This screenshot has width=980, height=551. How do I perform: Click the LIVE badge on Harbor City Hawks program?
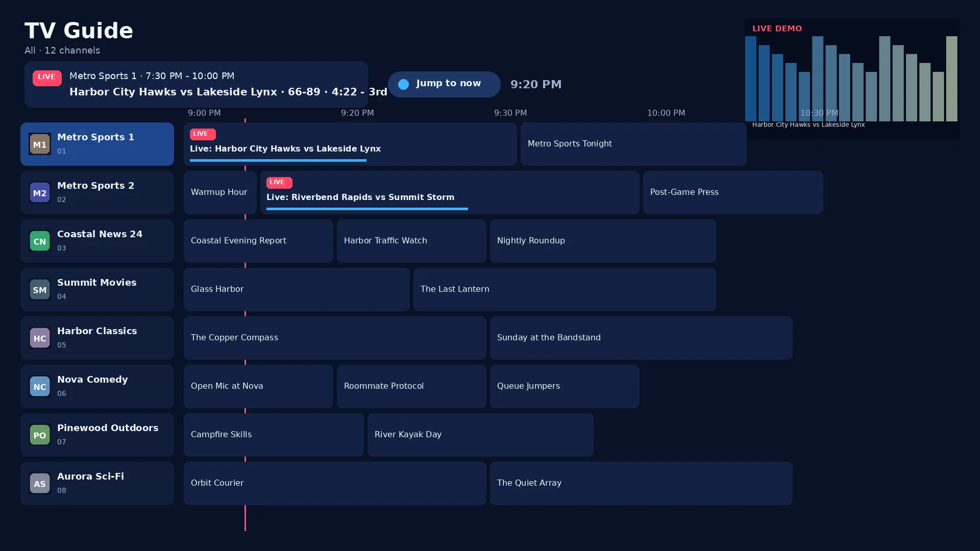pyautogui.click(x=203, y=134)
